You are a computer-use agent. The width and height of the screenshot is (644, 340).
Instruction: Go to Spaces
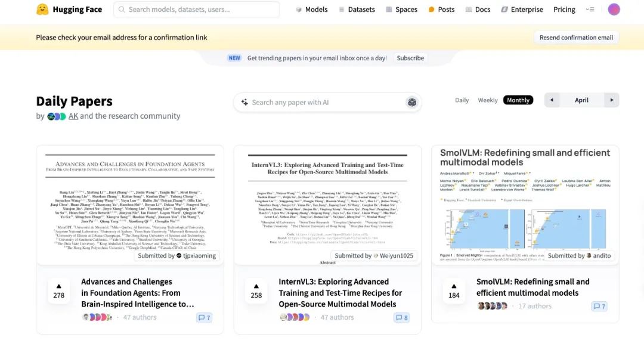(401, 10)
